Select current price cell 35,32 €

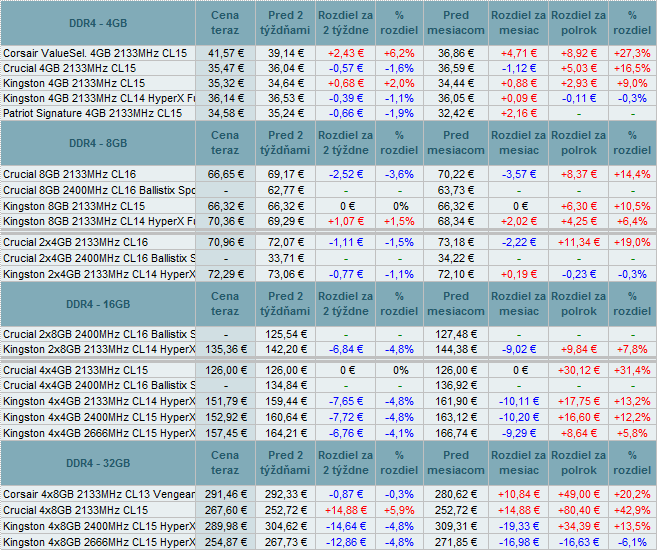pos(226,83)
